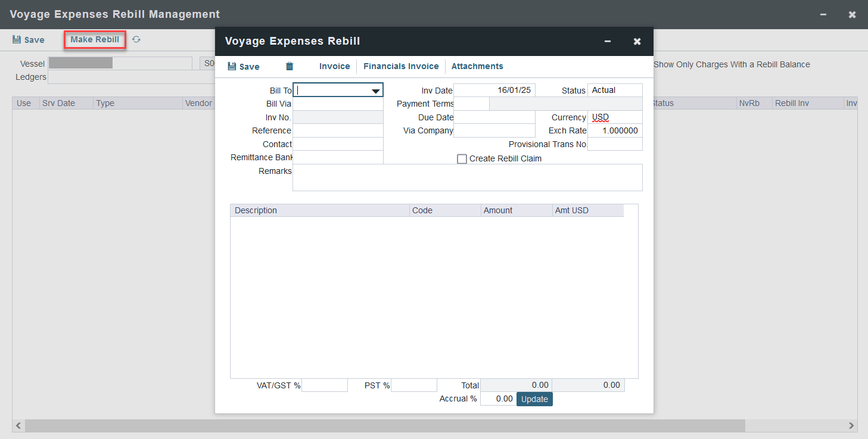The width and height of the screenshot is (868, 439).
Task: Switch to the Financials Invoice tab
Action: coord(400,66)
